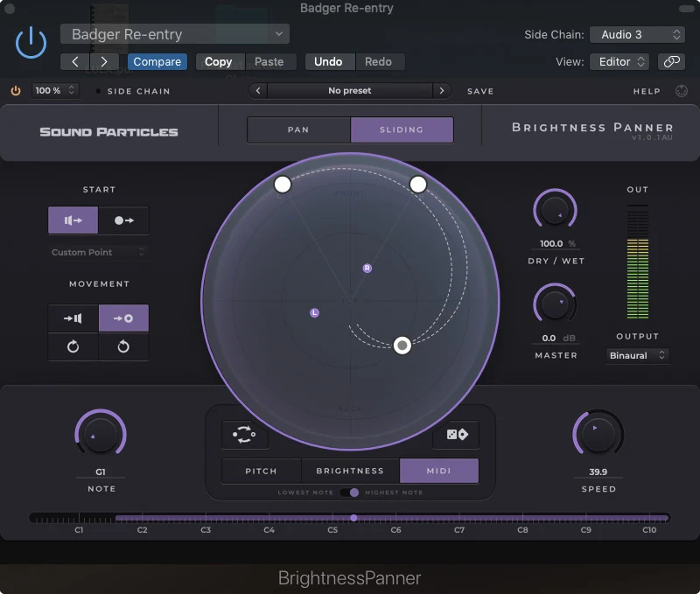This screenshot has height=594, width=700.
Task: Open the Side Chain Audio 3 dropdown
Action: pyautogui.click(x=637, y=34)
